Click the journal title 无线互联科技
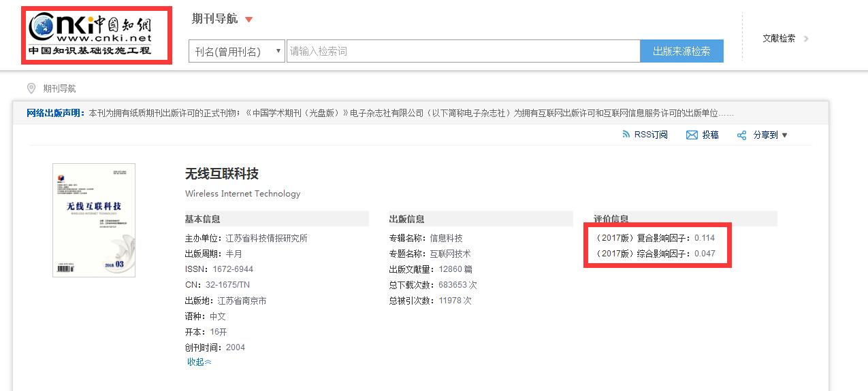Screen dimensions: 868x391 pos(222,173)
